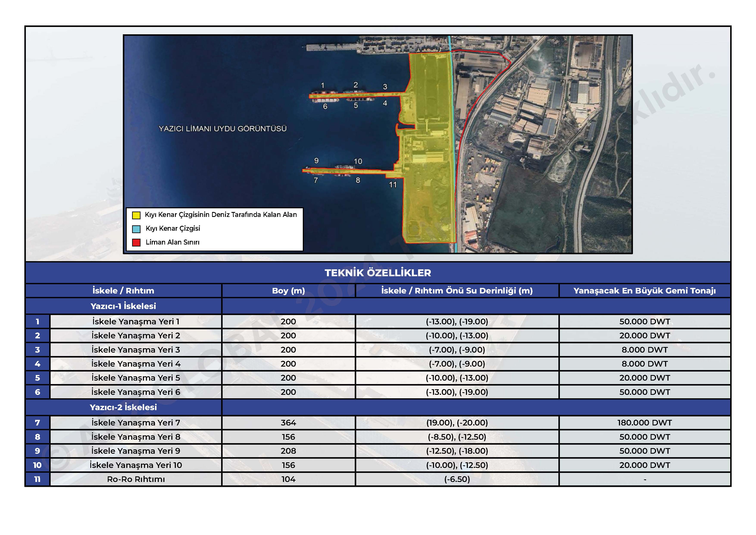Click length value 364 for berth 7
The height and width of the screenshot is (535, 756).
pyautogui.click(x=288, y=423)
